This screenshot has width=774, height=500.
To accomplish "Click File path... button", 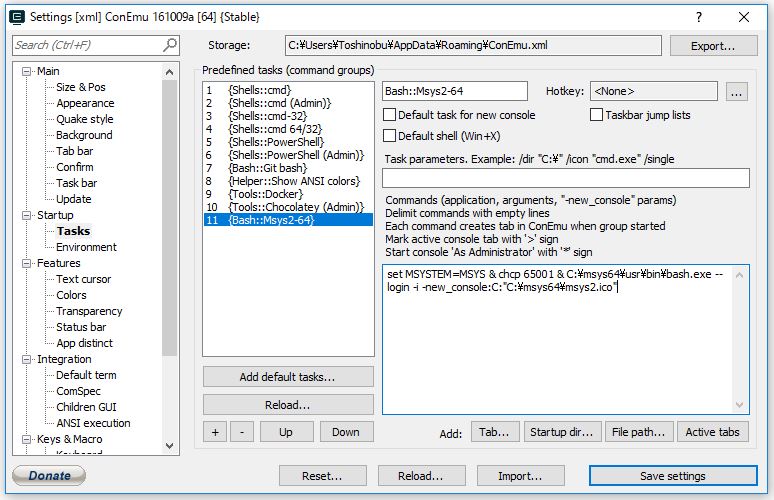I will [x=639, y=432].
